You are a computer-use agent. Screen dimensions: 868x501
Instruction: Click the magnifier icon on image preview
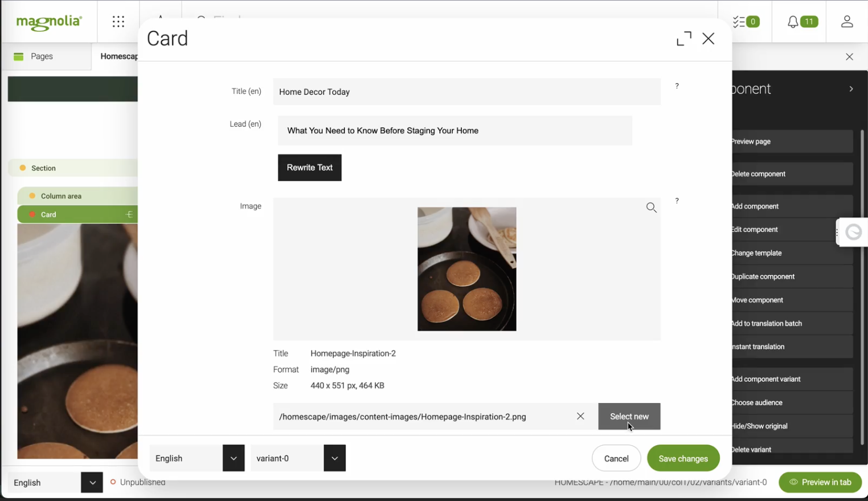click(652, 208)
